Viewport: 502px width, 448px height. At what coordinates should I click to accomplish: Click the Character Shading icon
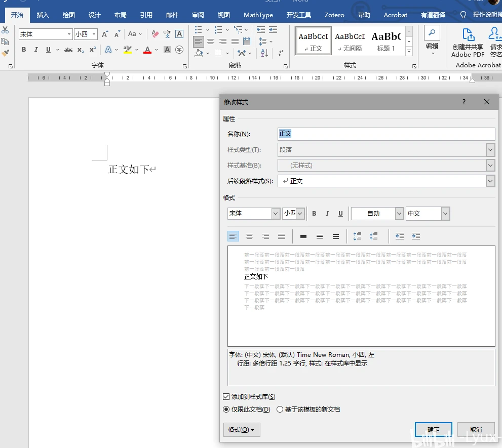pos(167,50)
